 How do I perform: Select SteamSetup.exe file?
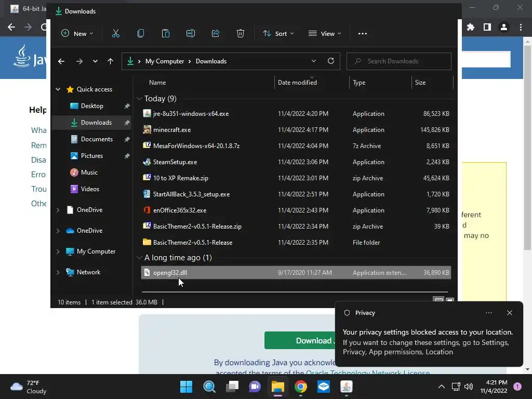point(296,162)
